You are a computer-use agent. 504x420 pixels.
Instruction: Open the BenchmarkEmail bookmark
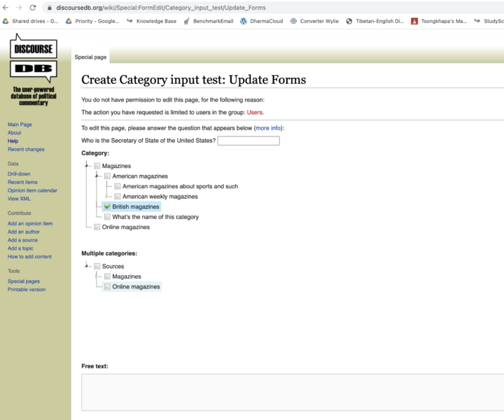209,21
